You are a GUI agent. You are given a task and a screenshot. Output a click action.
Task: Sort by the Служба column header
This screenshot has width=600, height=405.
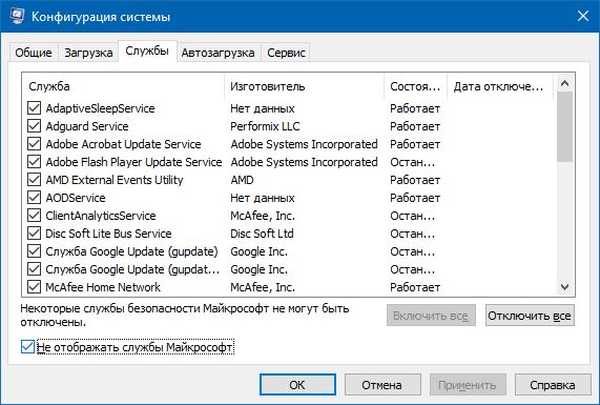click(124, 87)
